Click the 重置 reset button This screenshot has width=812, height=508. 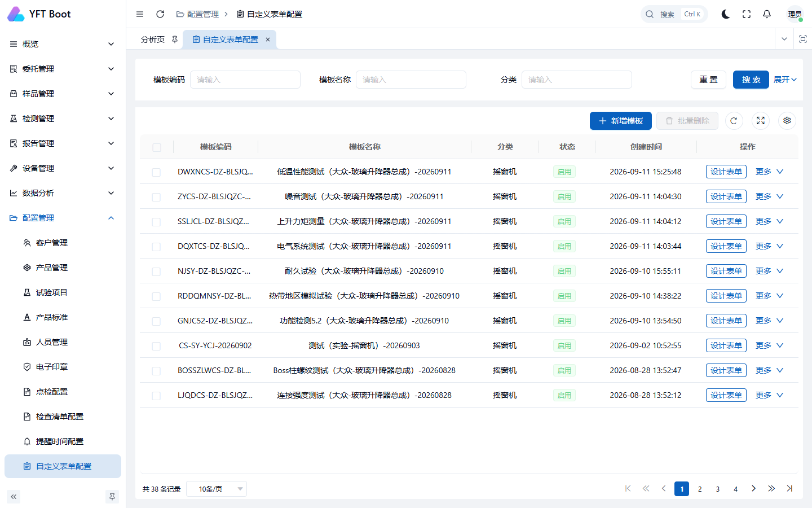709,80
